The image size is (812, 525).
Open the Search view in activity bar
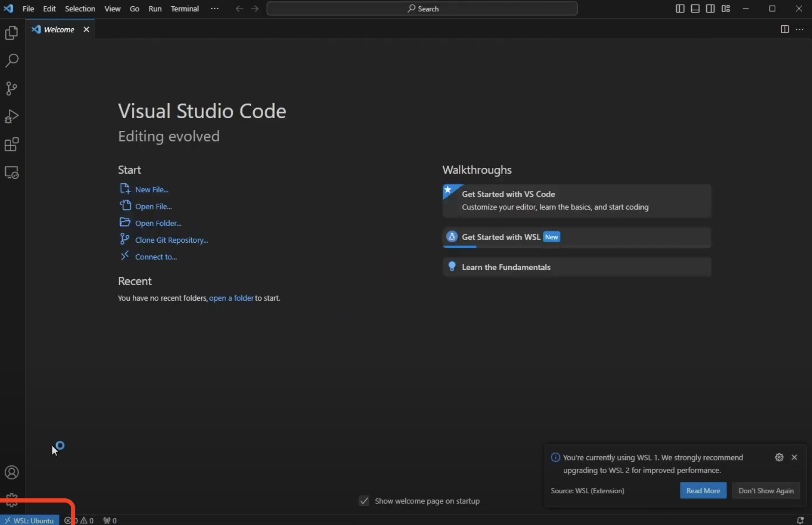(x=12, y=61)
